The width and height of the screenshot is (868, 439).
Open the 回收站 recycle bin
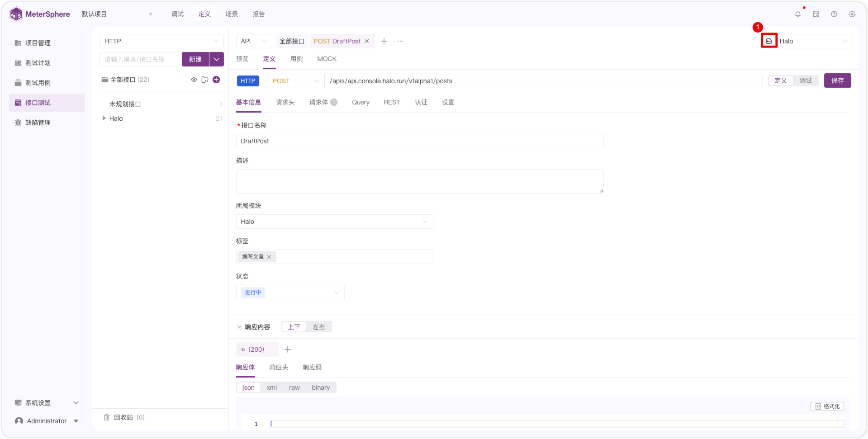pyautogui.click(x=124, y=417)
